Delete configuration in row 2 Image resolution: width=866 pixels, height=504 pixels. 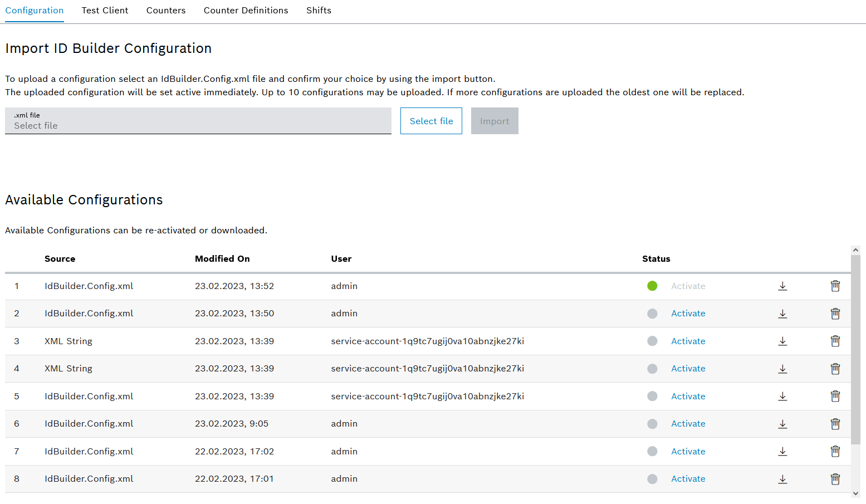835,314
